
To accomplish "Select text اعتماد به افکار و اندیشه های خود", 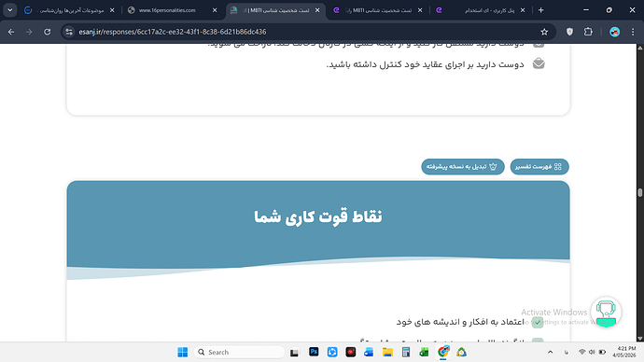I will click(460, 322).
